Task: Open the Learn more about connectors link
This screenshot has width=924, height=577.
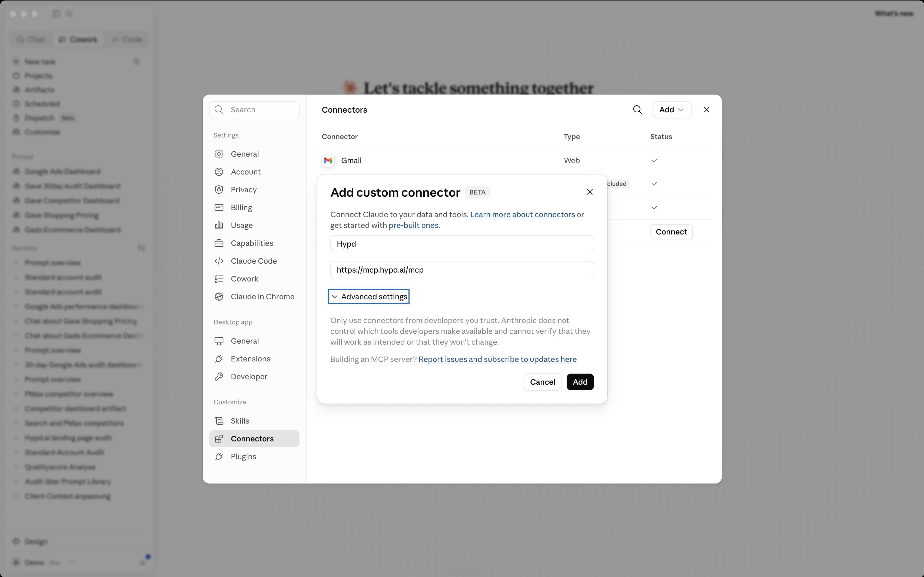Action: coord(522,215)
